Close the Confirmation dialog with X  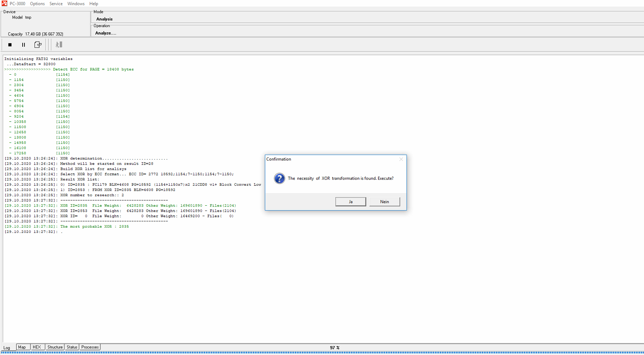(x=401, y=159)
